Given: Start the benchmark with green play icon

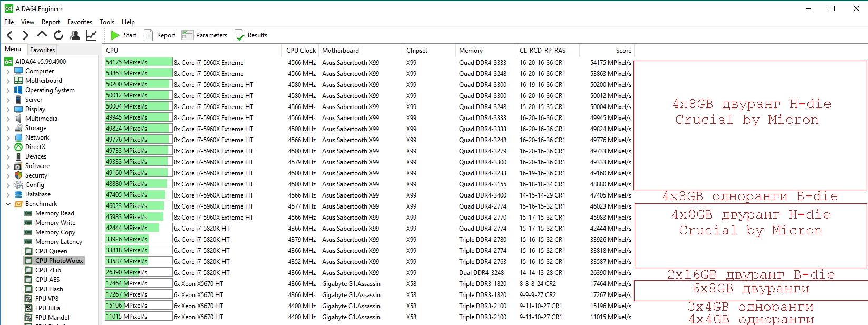Looking at the screenshot, I should click(123, 35).
